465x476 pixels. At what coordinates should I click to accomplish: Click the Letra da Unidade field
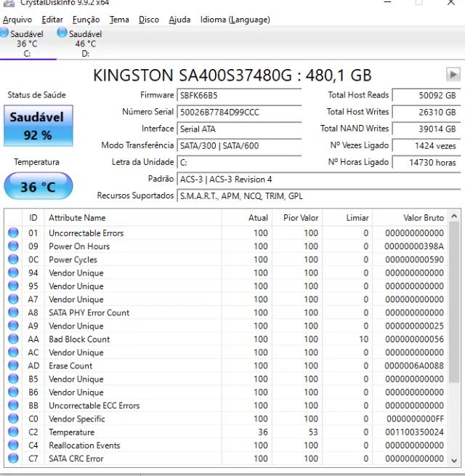pyautogui.click(x=239, y=162)
